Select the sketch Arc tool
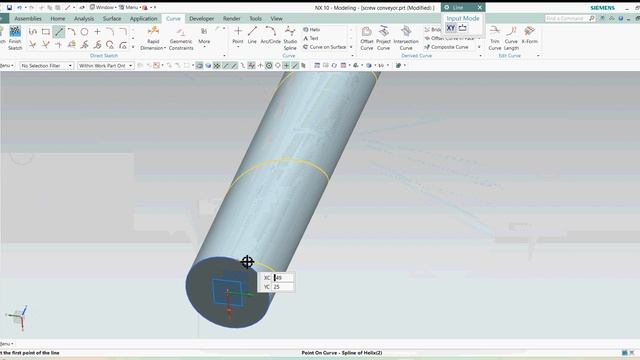This screenshot has height=360, width=640. pos(72,31)
